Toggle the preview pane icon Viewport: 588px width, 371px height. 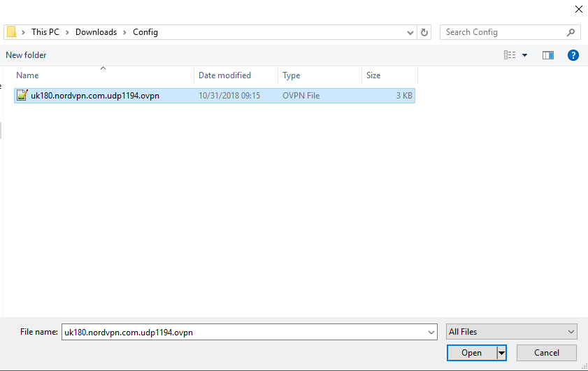coord(548,55)
